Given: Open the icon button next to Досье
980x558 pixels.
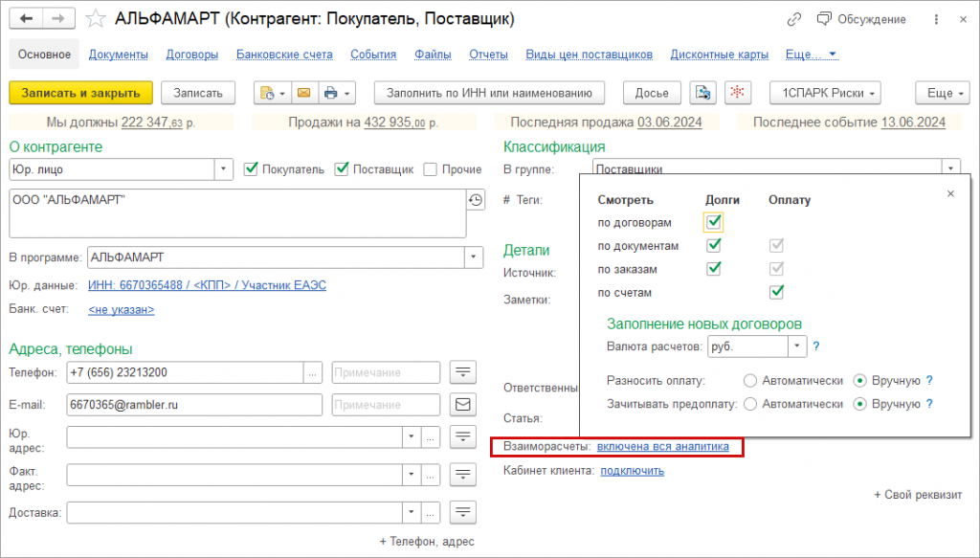Looking at the screenshot, I should [702, 93].
